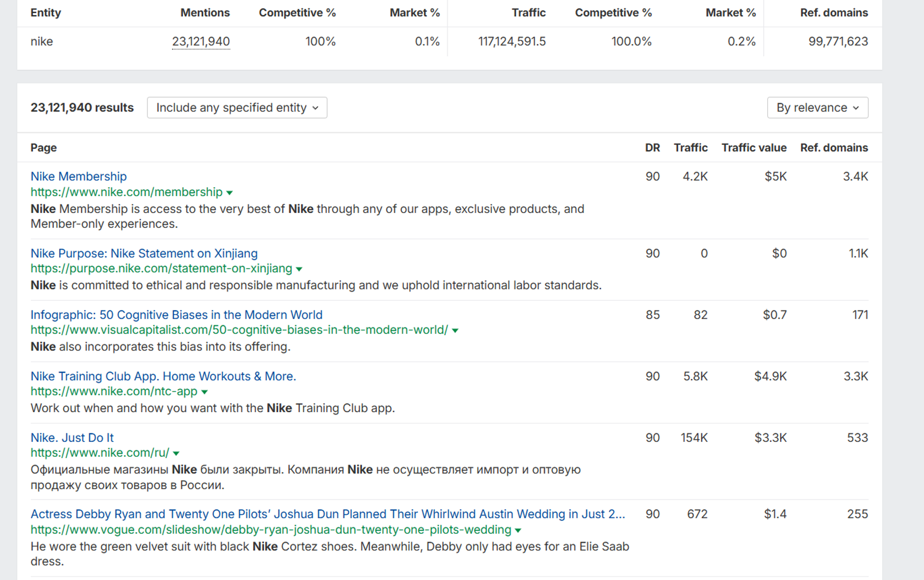Click DR 85 for Cognitive Biases infographic
This screenshot has width=924, height=580.
(653, 315)
